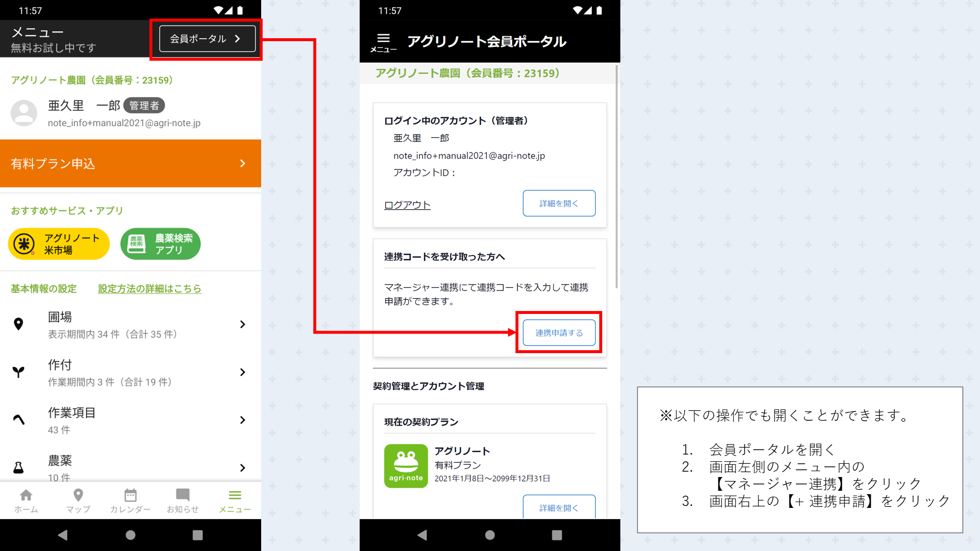Click the 管理者 role badge
Viewport: 980px width, 551px height.
tap(144, 105)
